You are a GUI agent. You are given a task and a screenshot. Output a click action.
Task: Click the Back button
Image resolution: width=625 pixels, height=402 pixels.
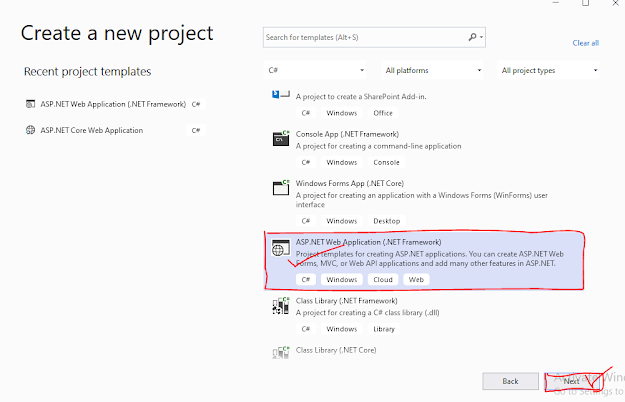coord(510,381)
